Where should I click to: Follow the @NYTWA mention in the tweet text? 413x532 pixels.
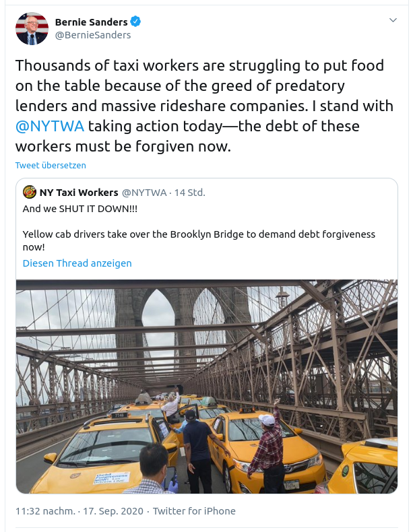tap(49, 126)
